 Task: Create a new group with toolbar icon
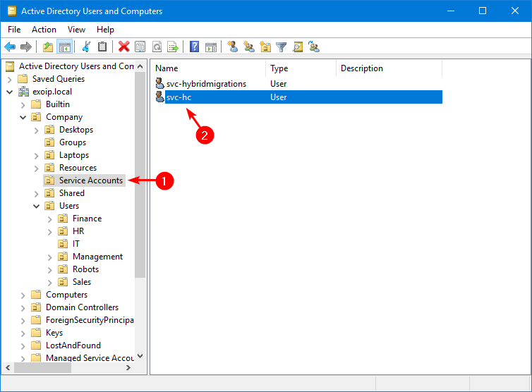[x=249, y=47]
